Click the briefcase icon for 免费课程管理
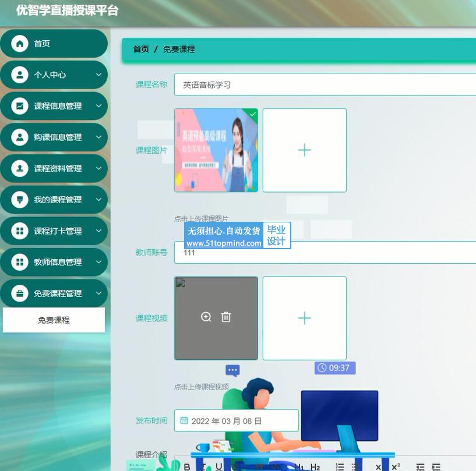This screenshot has height=471, width=476. click(20, 293)
